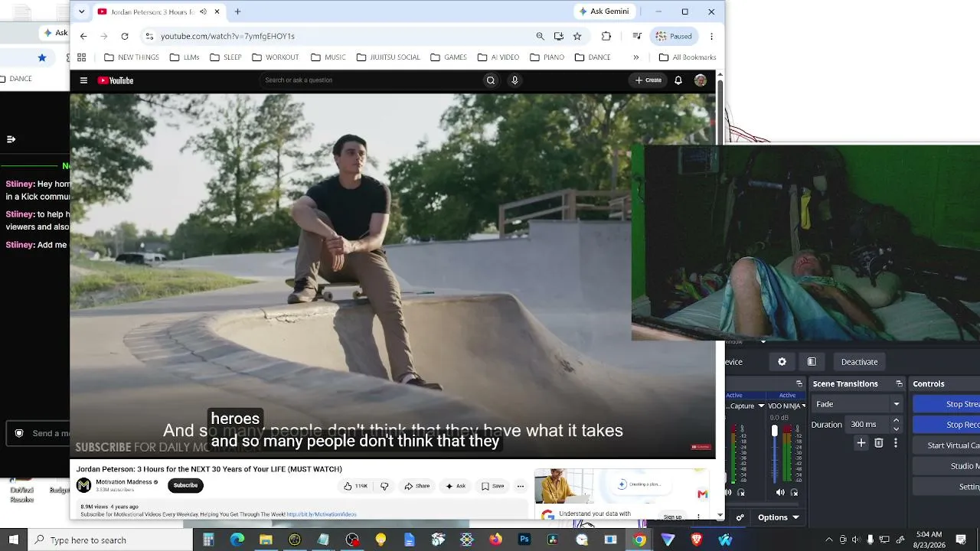980x551 pixels.
Task: Bookmark this page with the star icon
Action: (x=577, y=36)
